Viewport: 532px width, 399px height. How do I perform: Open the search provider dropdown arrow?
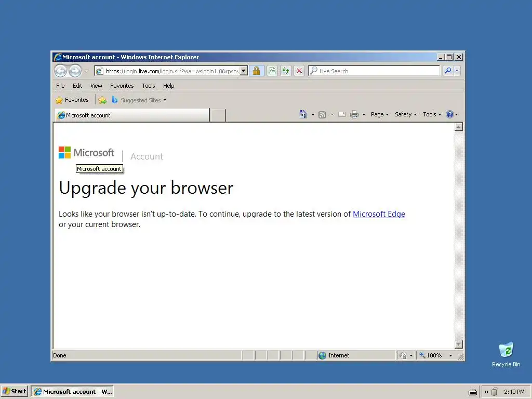click(457, 71)
